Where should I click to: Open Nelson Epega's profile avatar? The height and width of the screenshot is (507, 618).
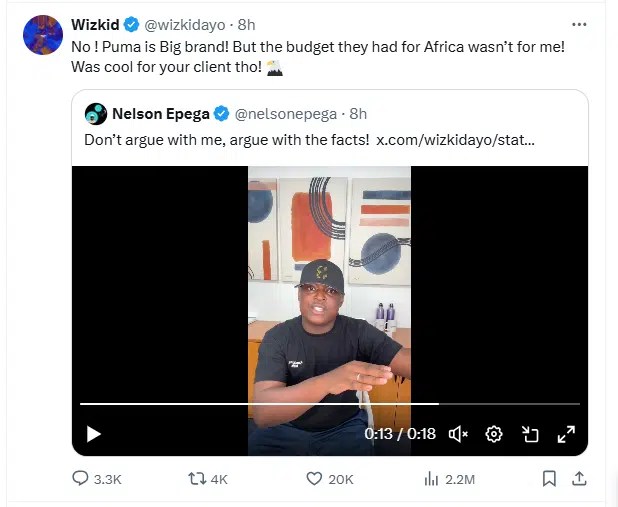96,114
